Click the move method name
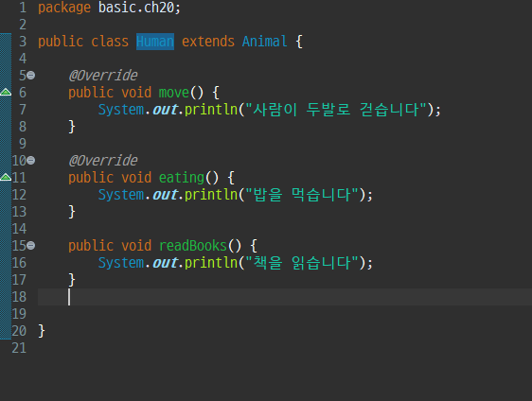This screenshot has width=532, height=401. pos(174,93)
